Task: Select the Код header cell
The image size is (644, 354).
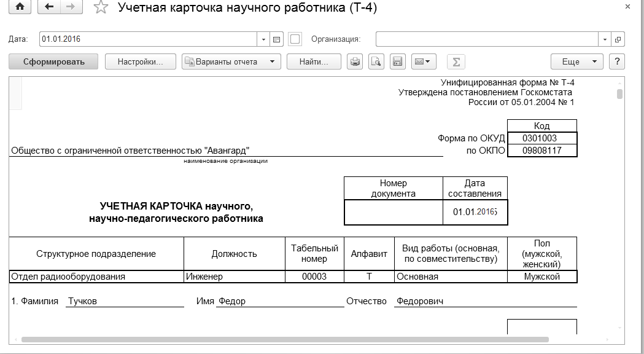Action: pos(542,126)
